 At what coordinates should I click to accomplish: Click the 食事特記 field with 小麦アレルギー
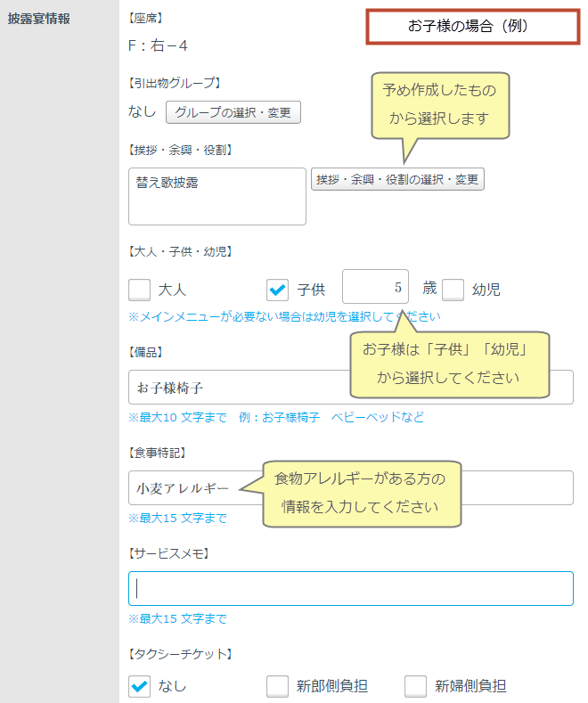click(187, 488)
